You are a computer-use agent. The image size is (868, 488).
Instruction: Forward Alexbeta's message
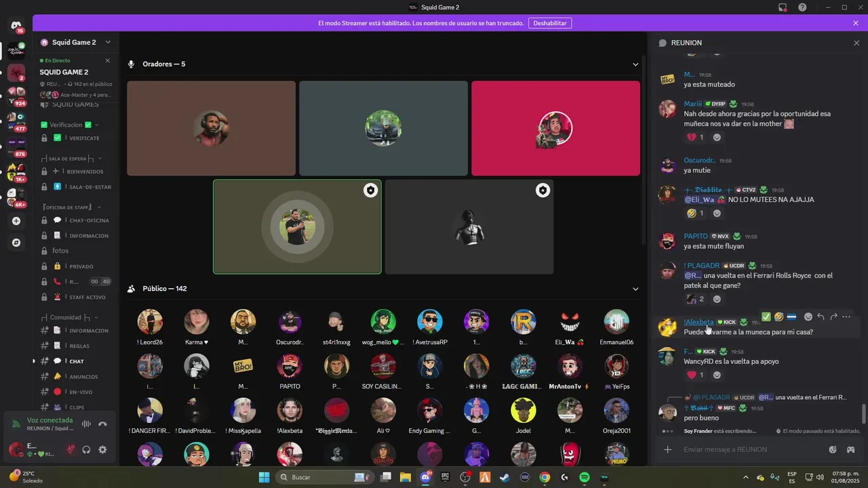click(x=833, y=317)
